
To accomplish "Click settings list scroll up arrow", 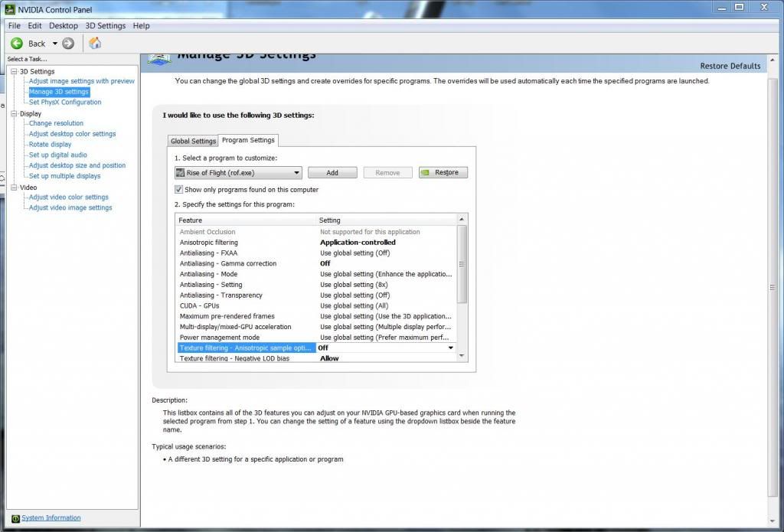I will (x=462, y=220).
